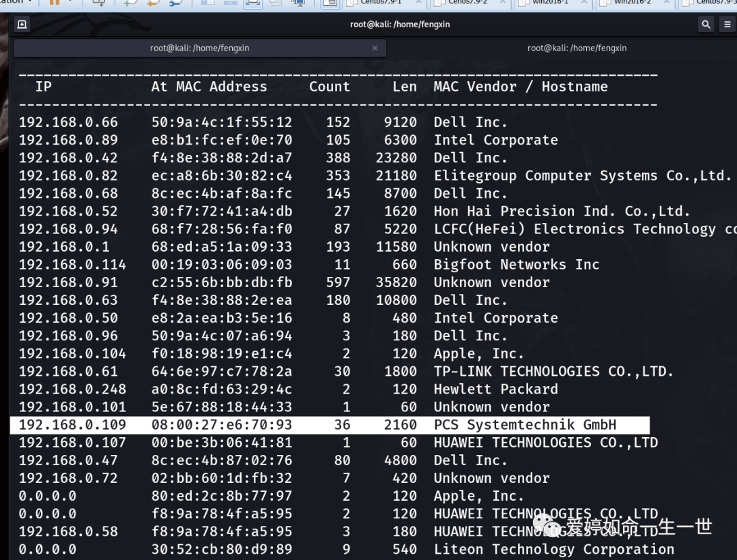Open the terminal hamburger menu
The image size is (737, 560).
[x=727, y=25]
